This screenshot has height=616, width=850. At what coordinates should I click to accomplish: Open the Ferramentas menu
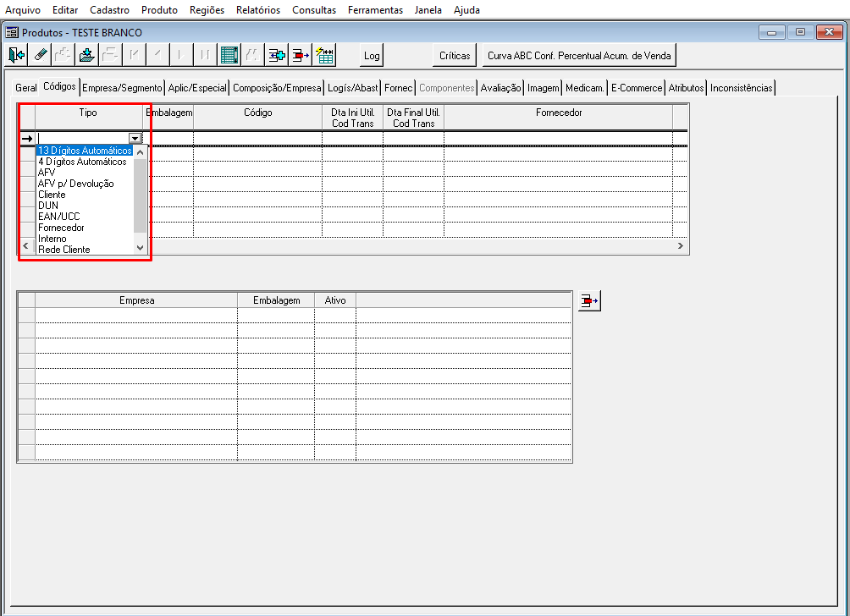point(375,10)
